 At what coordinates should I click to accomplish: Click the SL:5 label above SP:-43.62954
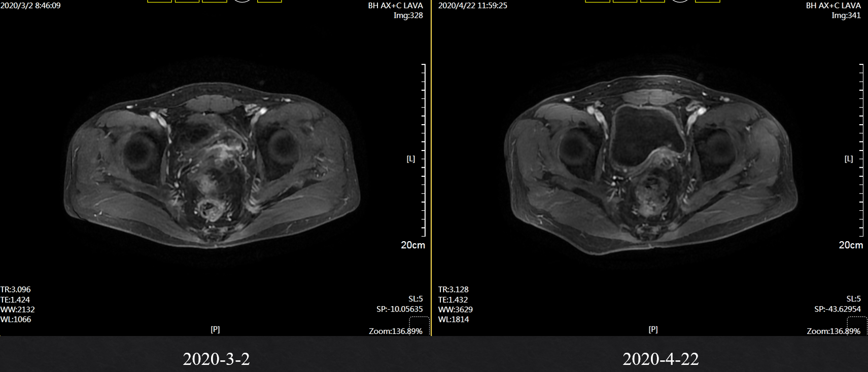coord(853,299)
